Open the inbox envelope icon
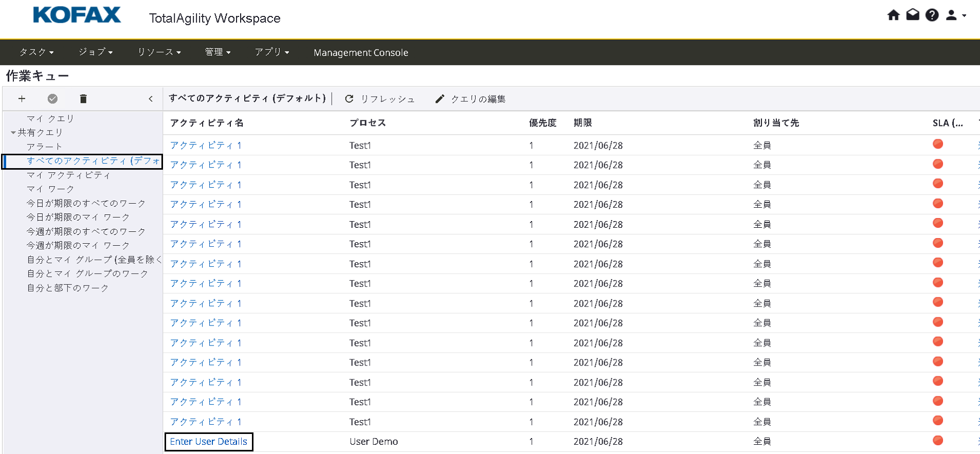Image resolution: width=980 pixels, height=454 pixels. [913, 15]
